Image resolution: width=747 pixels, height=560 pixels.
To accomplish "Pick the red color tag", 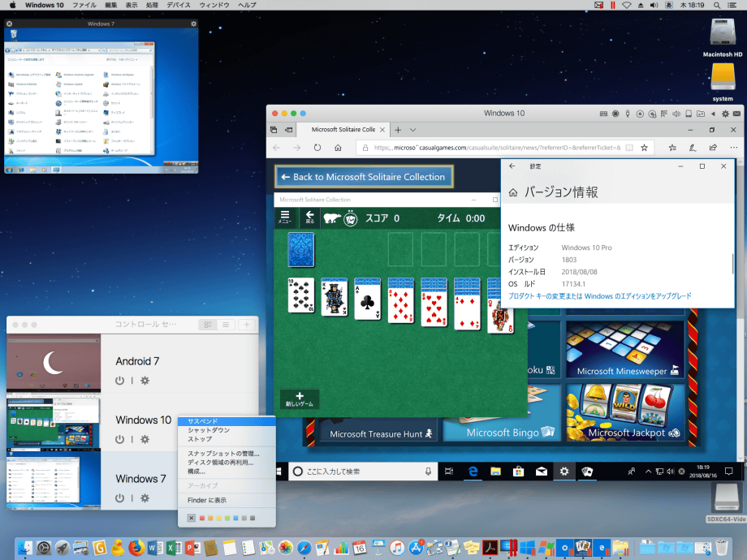I will (202, 518).
